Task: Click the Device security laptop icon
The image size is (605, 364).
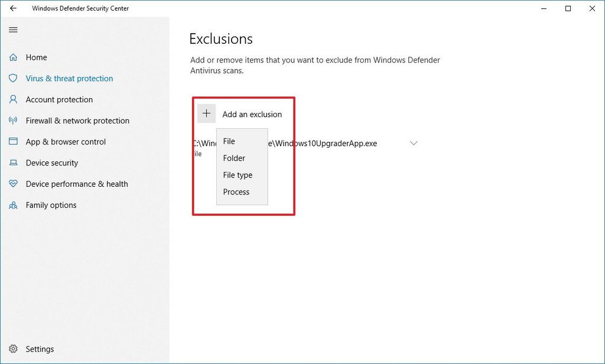Action: (13, 162)
